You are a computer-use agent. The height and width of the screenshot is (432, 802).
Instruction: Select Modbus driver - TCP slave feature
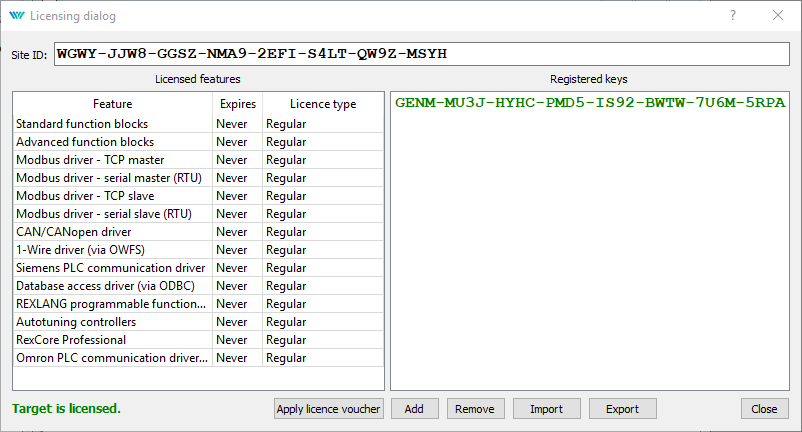coord(198,196)
